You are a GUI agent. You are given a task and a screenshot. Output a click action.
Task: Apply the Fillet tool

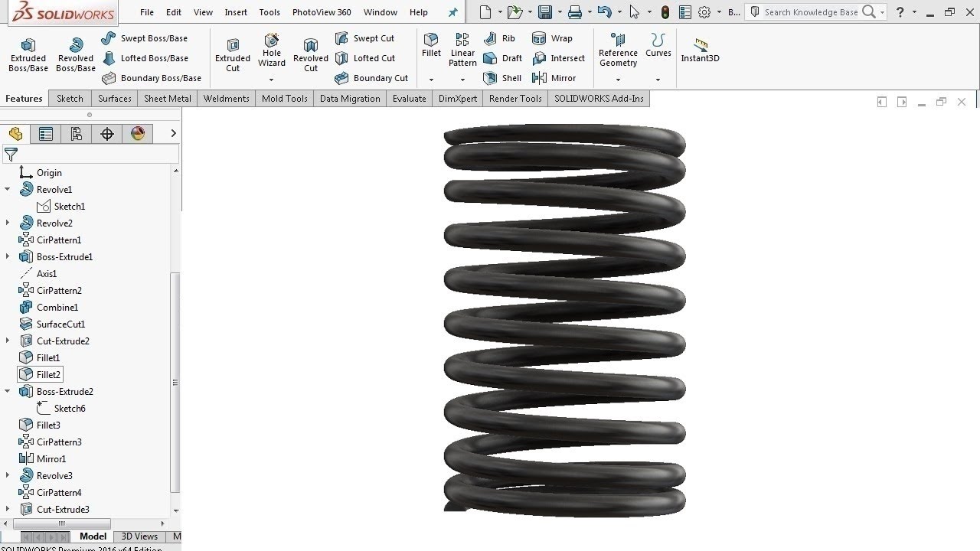tap(431, 45)
